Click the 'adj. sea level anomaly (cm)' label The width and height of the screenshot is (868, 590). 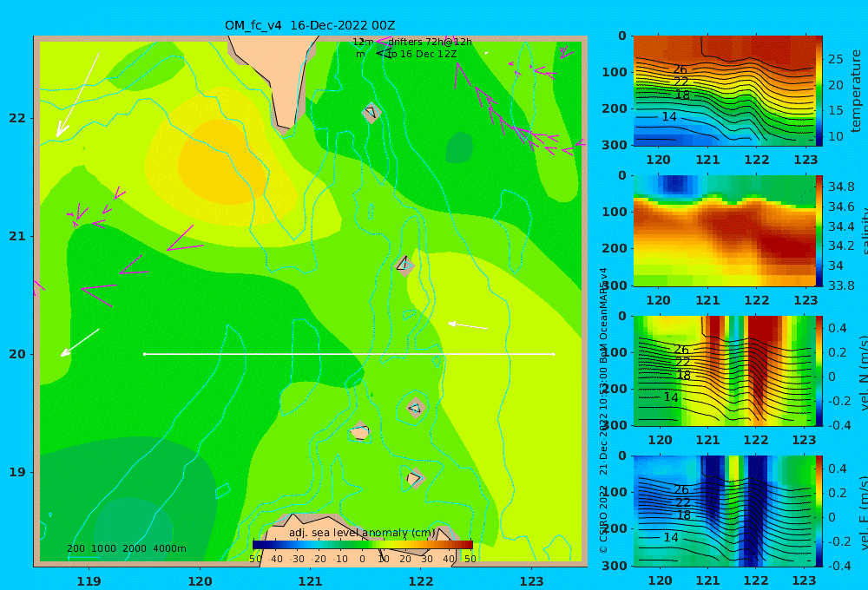click(x=362, y=533)
